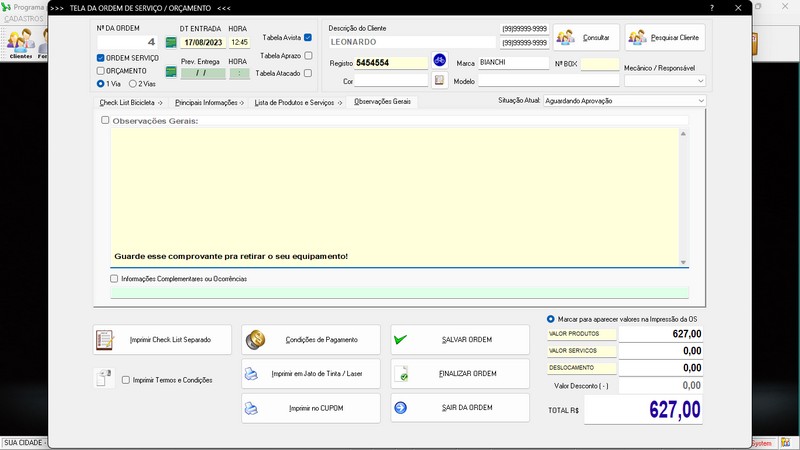Toggle the ORDEM SERVIÇO checkbox
The width and height of the screenshot is (800, 450).
[101, 58]
